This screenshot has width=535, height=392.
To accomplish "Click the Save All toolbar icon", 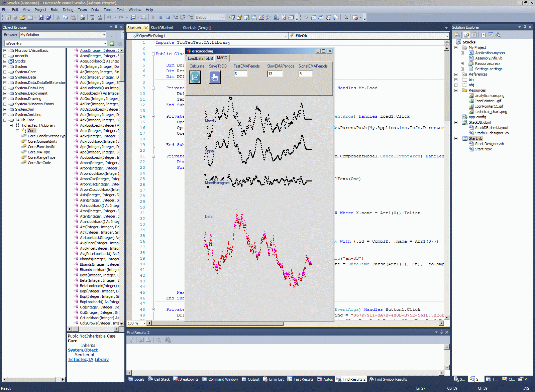I will [x=48, y=17].
